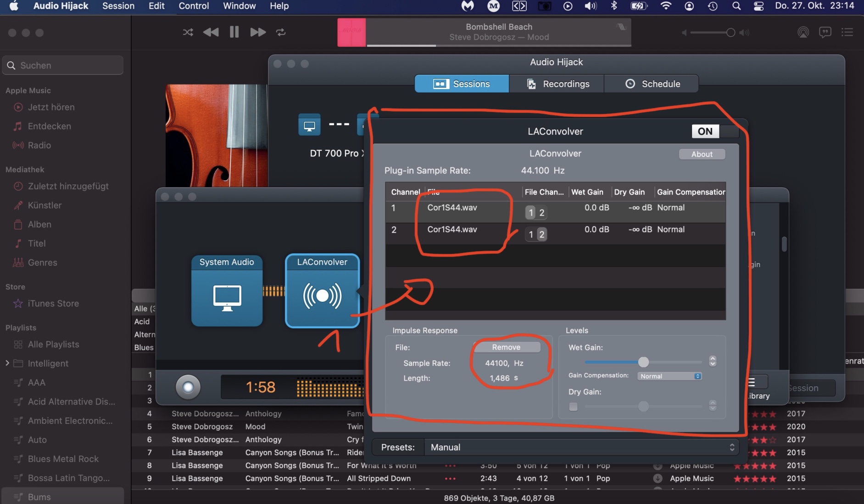This screenshot has width=864, height=504.
Task: Open the Help menu
Action: pos(279,6)
